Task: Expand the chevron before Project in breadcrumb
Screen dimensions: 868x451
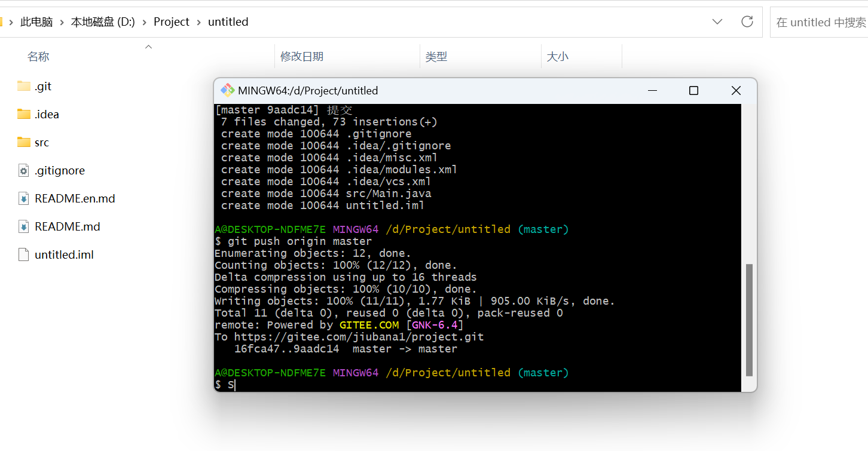Action: coord(145,22)
